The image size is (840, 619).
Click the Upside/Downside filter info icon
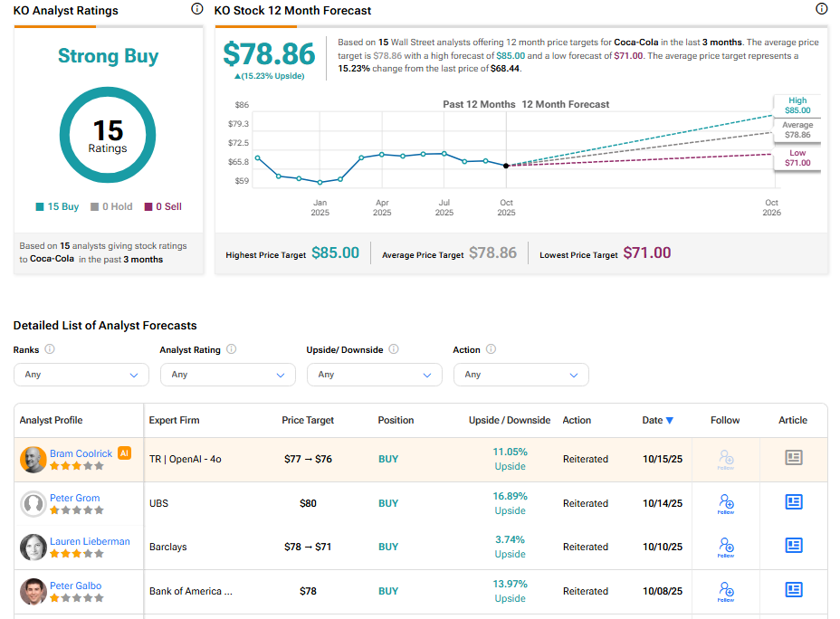click(x=394, y=349)
